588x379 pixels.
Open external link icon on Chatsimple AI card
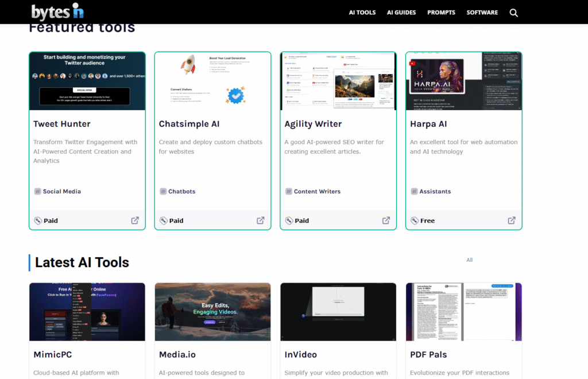260,221
